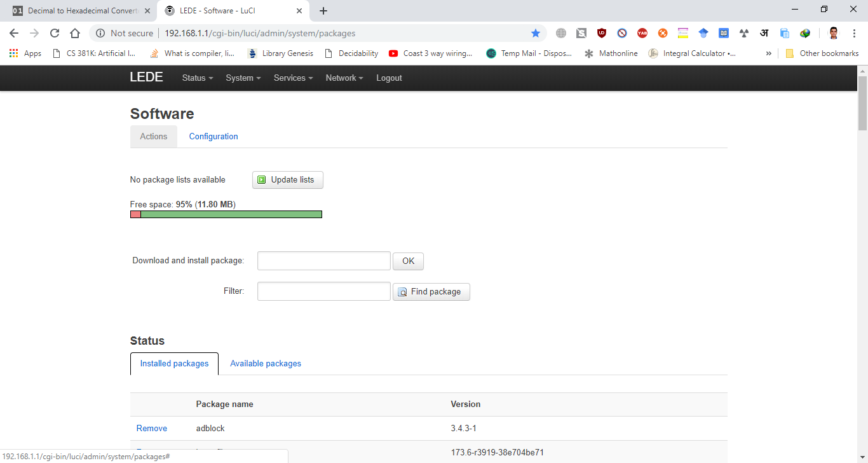Open the Coast 3 way wiring bookmark

point(431,53)
